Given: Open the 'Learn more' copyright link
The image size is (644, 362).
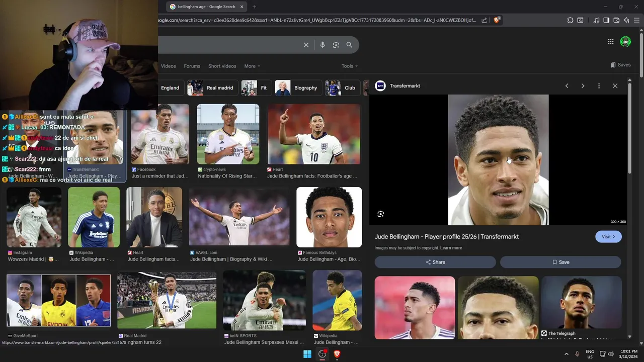Looking at the screenshot, I should pyautogui.click(x=451, y=248).
